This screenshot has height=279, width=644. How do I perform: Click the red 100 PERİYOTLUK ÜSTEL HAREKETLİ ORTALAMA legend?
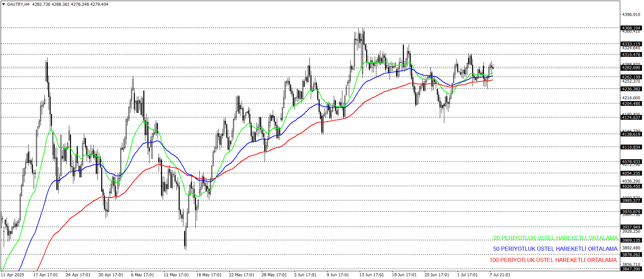(553, 260)
